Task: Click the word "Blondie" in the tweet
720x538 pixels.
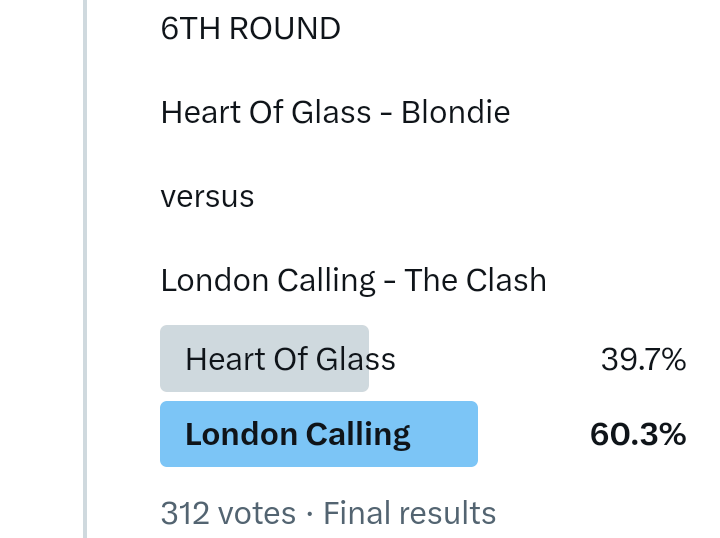Action: click(x=455, y=112)
